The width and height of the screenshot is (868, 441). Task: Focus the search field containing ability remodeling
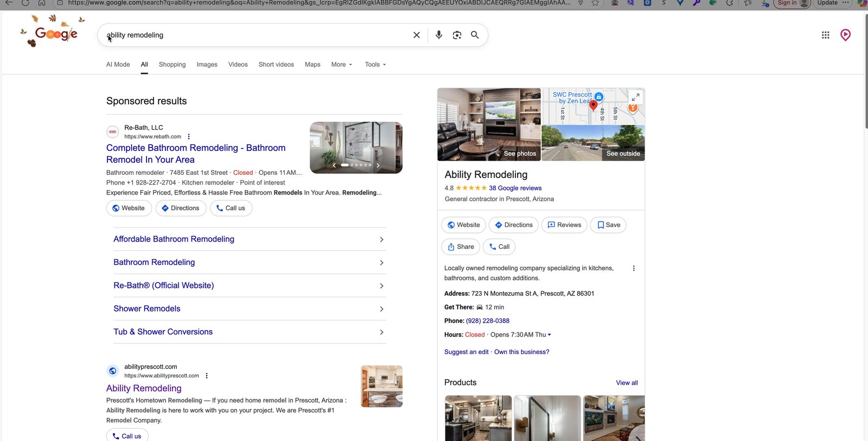pos(255,35)
